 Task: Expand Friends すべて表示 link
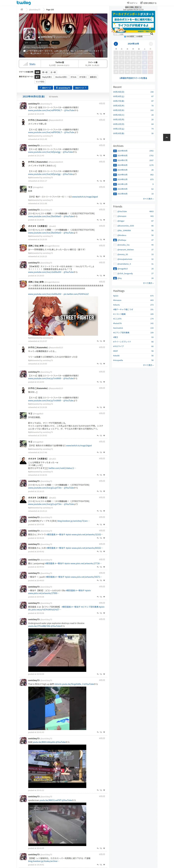[x=148, y=283]
